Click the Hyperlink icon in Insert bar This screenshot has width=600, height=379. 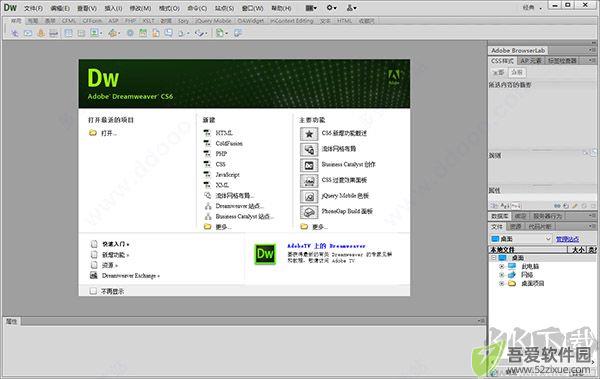(15, 33)
